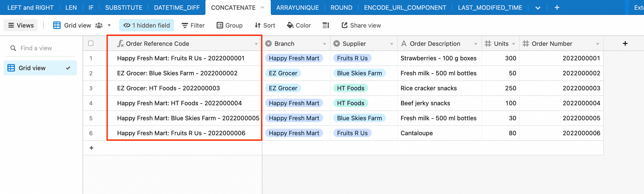Focus the Find a view search box

42,48
